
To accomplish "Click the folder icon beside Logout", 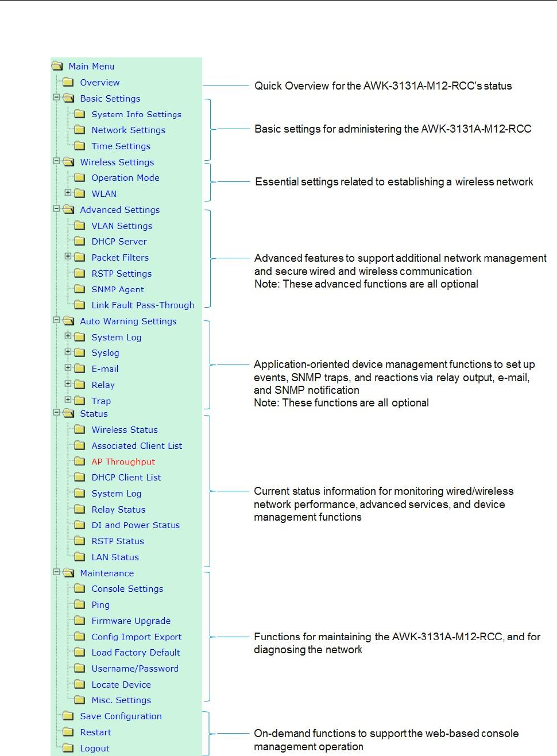I will click(x=68, y=748).
